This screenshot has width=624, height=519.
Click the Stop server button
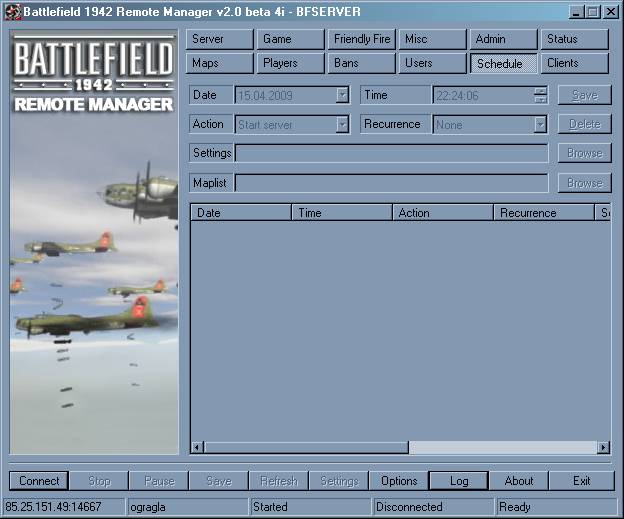[x=99, y=481]
